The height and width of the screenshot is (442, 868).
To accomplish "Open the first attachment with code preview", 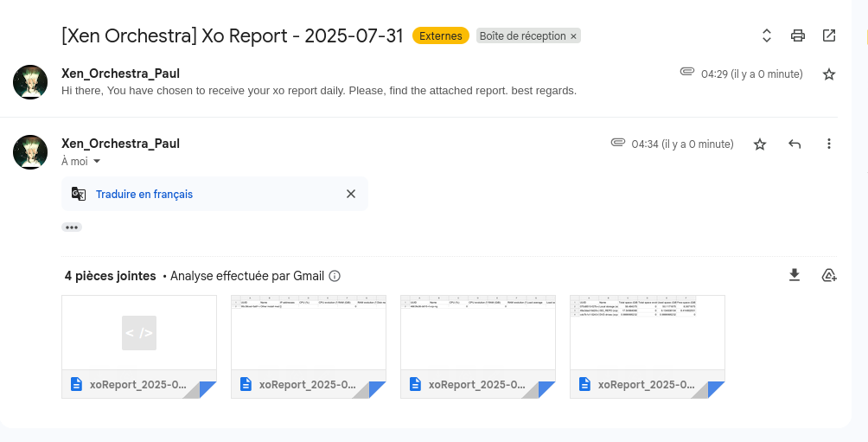I will tap(139, 347).
